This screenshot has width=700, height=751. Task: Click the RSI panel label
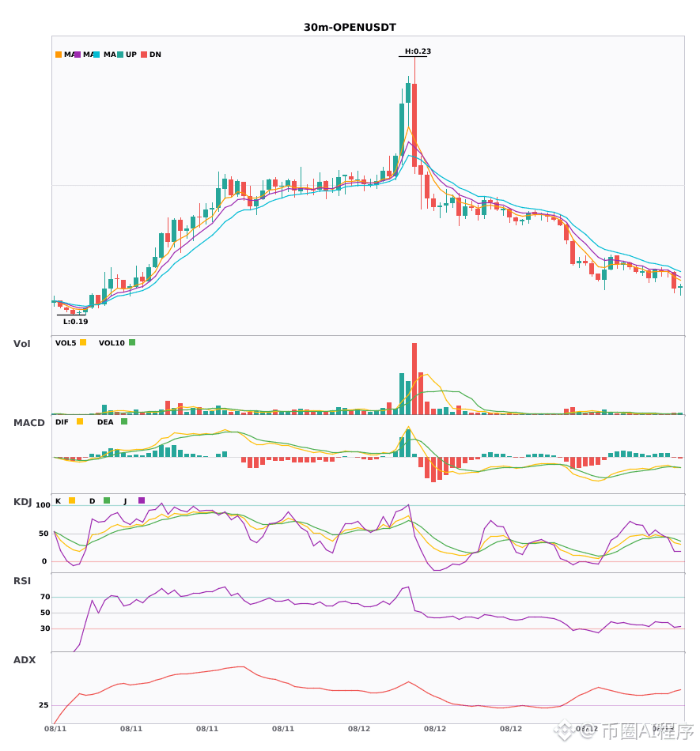[x=22, y=581]
